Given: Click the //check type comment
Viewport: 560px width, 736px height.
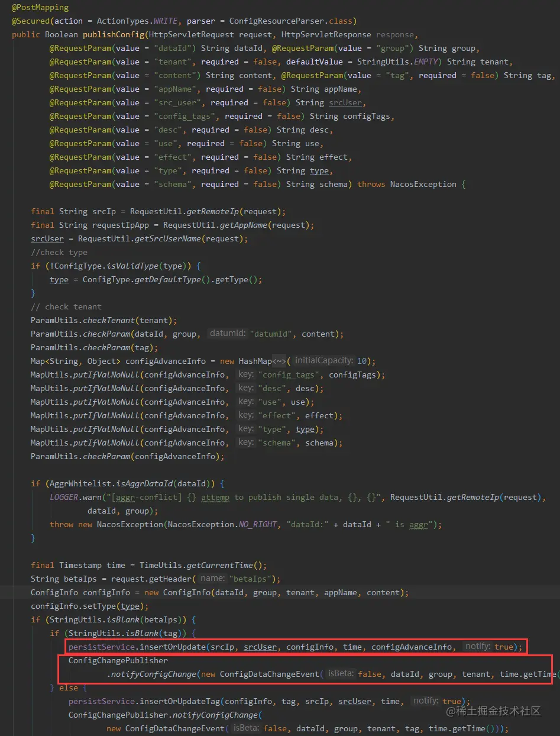Looking at the screenshot, I should [x=59, y=253].
